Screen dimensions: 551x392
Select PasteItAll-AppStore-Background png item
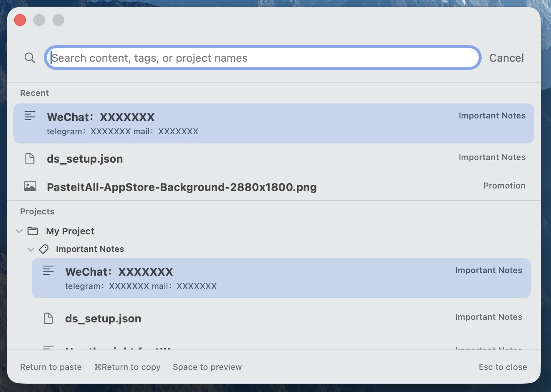pos(274,187)
